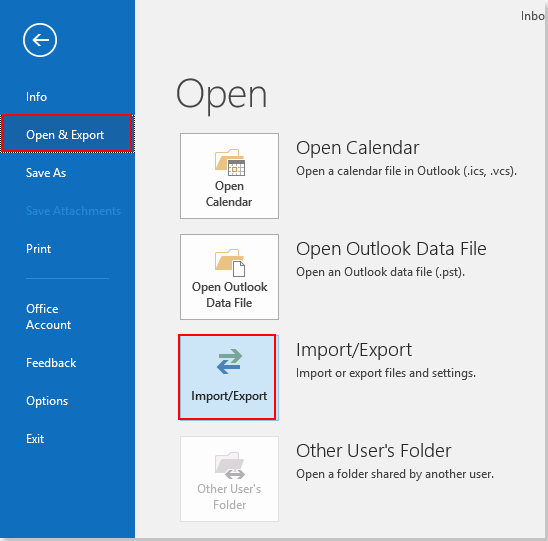Click the Open Calendar button label
Screen dimensions: 548x541
pyautogui.click(x=229, y=194)
